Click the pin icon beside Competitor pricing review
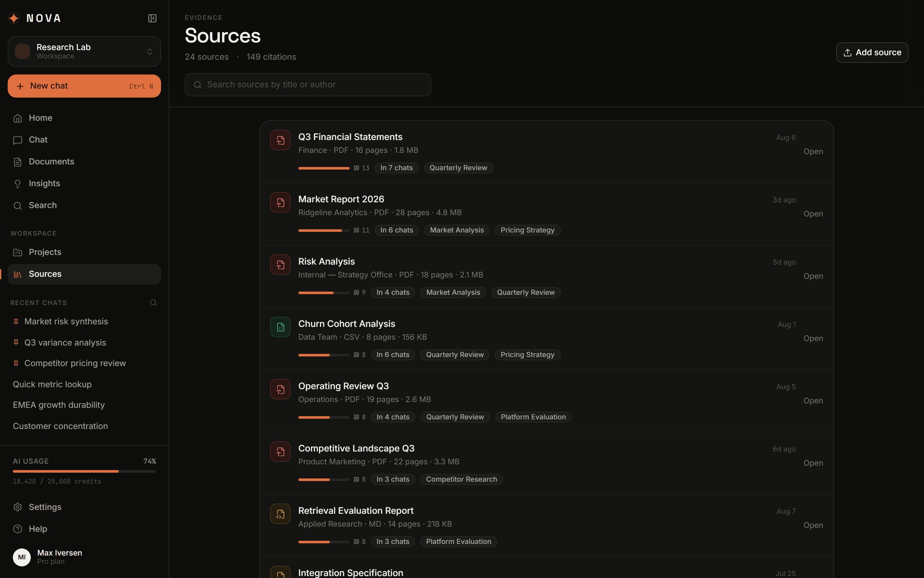The width and height of the screenshot is (924, 578). pos(16,363)
